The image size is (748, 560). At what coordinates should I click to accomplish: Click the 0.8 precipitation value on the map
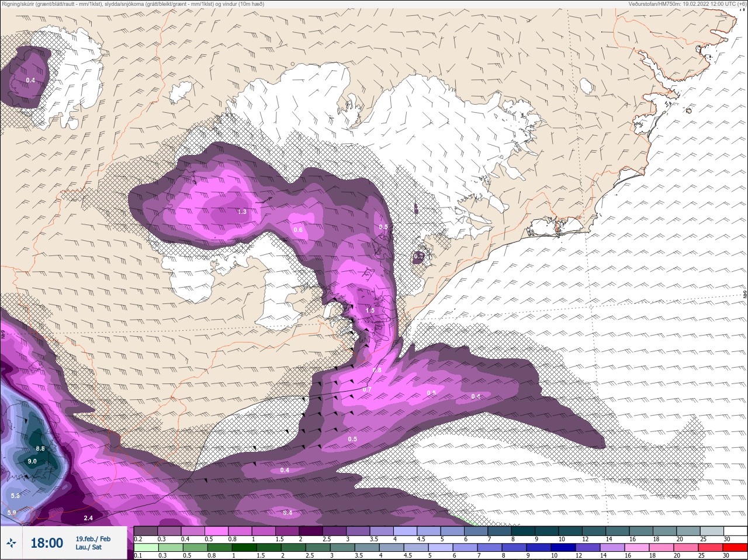click(x=377, y=370)
